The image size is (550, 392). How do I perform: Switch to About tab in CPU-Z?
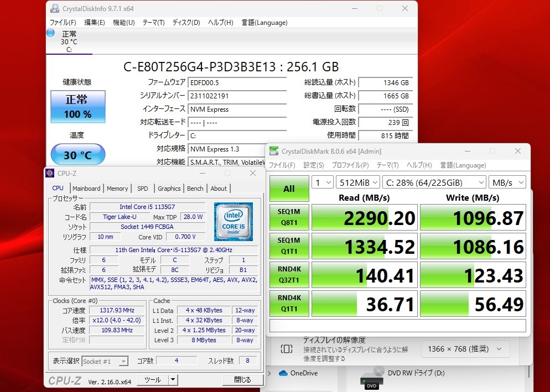219,189
